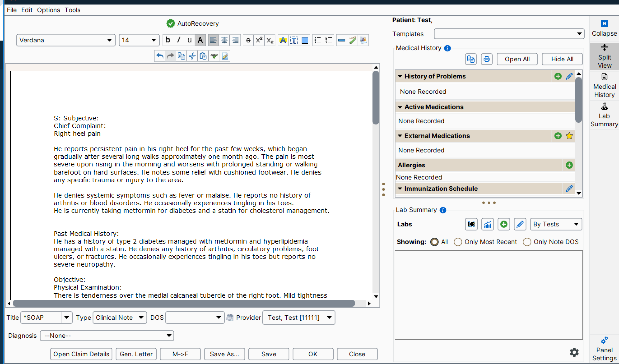Open the Tools menu

(x=72, y=10)
